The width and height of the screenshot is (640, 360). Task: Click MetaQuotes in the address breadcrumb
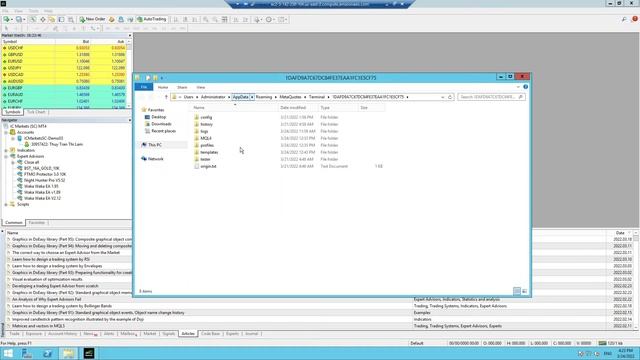[290, 97]
